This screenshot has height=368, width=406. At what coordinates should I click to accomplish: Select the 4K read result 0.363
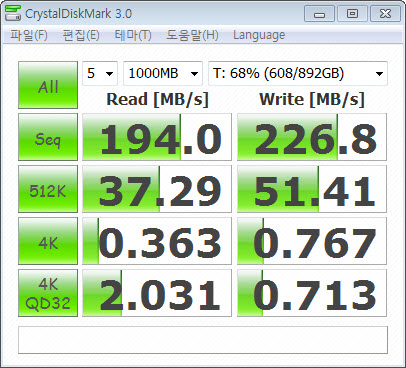tap(157, 241)
